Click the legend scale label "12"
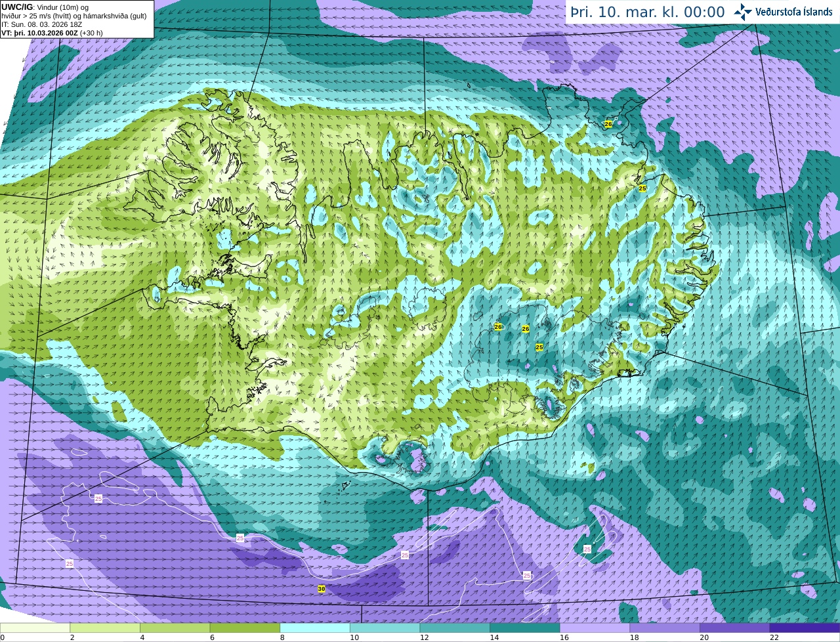 pyautogui.click(x=425, y=637)
